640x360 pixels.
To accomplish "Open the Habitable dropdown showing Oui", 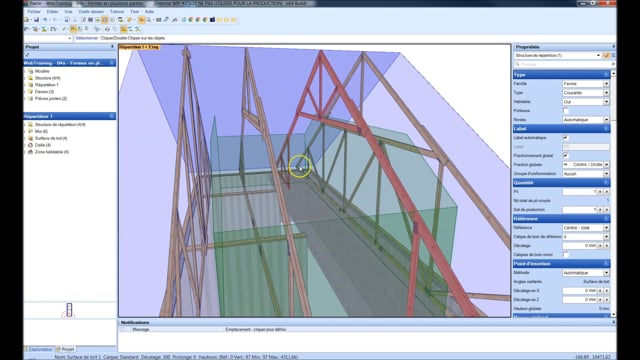I will [586, 102].
